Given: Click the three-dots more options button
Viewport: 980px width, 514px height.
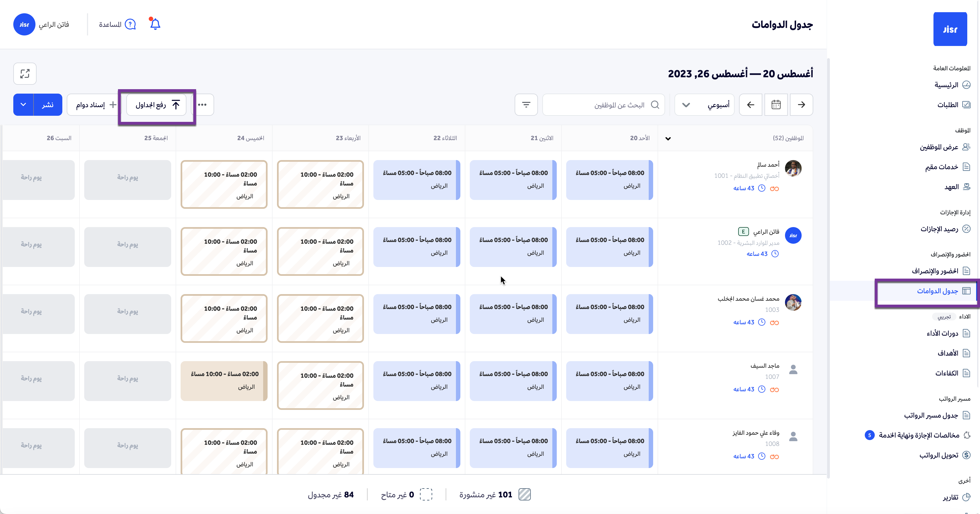Looking at the screenshot, I should [202, 105].
